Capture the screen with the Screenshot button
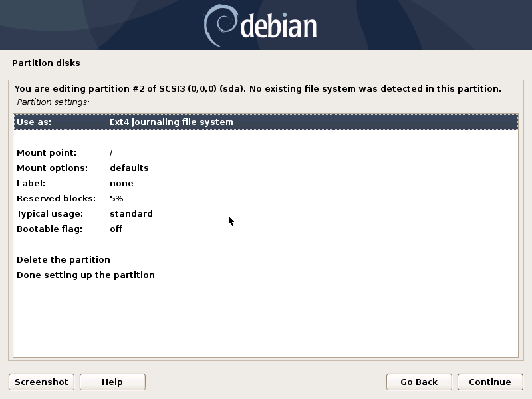The image size is (532, 399). 41,382
